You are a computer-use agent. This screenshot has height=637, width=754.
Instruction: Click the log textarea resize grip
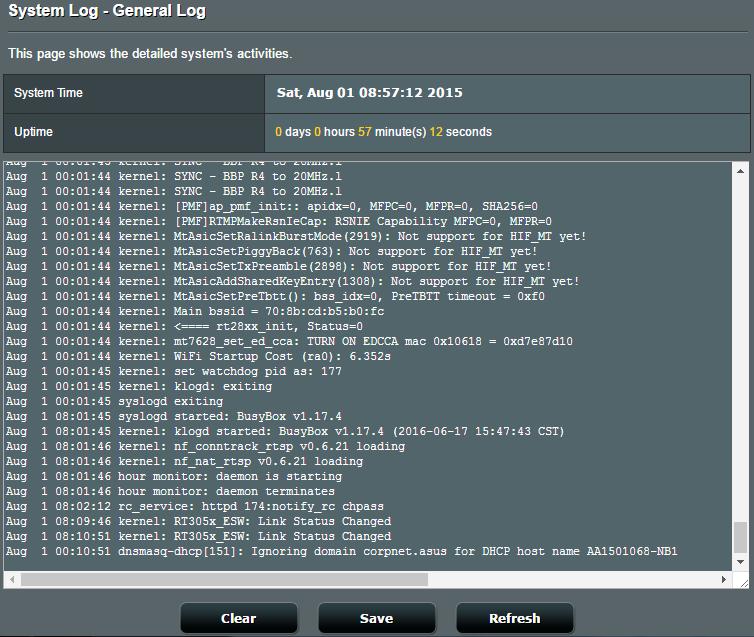click(744, 583)
